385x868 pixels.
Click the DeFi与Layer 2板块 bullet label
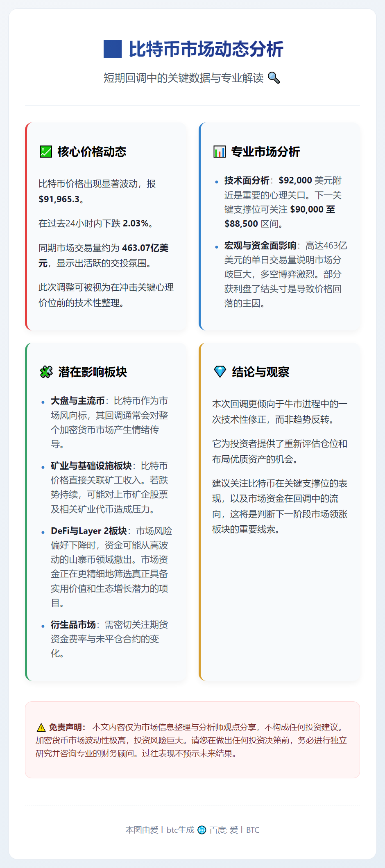(89, 531)
